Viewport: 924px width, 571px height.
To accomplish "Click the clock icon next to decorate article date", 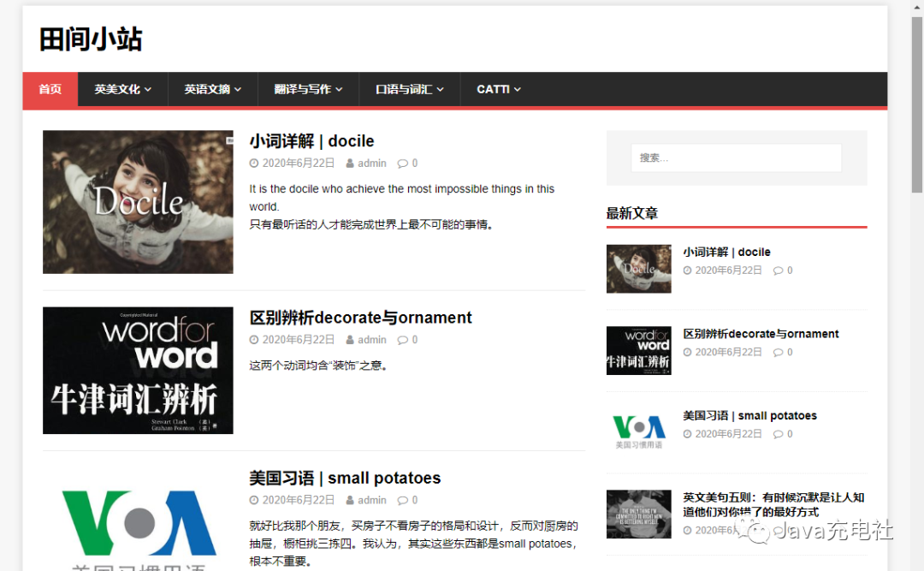I will 254,339.
